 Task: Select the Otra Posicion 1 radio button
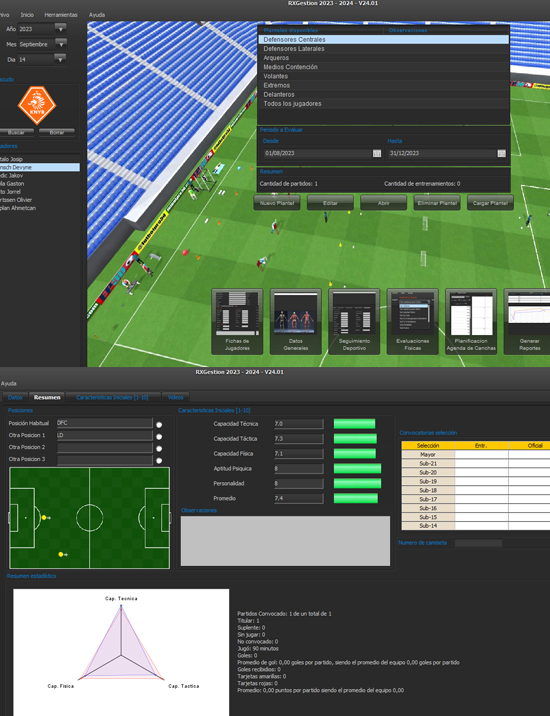(x=159, y=437)
